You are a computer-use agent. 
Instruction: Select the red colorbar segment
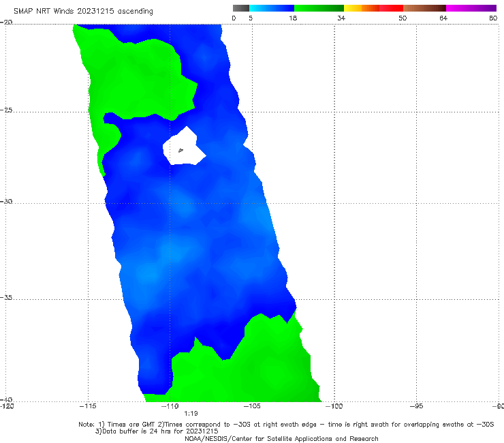(x=391, y=8)
